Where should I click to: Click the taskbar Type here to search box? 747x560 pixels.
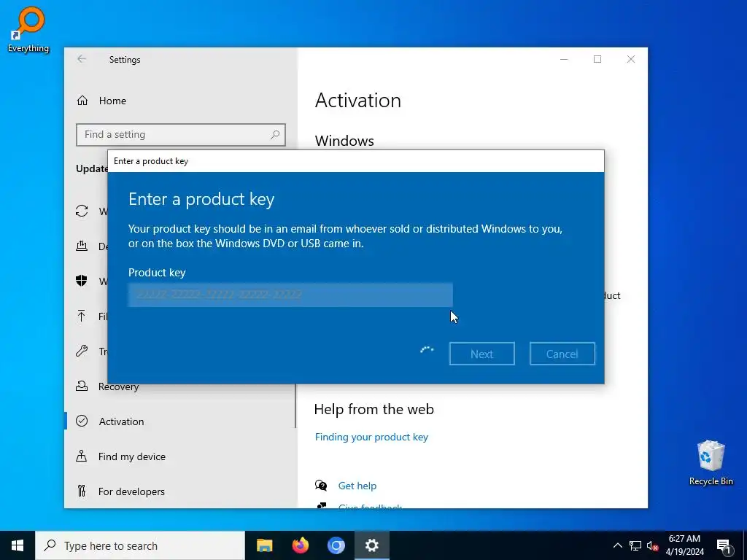tap(140, 545)
